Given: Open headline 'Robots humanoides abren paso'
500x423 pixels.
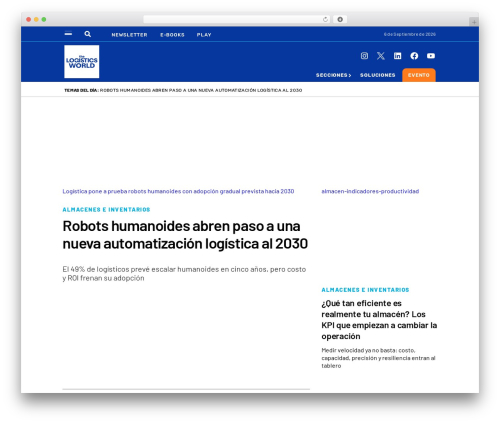Looking at the screenshot, I should (x=185, y=235).
